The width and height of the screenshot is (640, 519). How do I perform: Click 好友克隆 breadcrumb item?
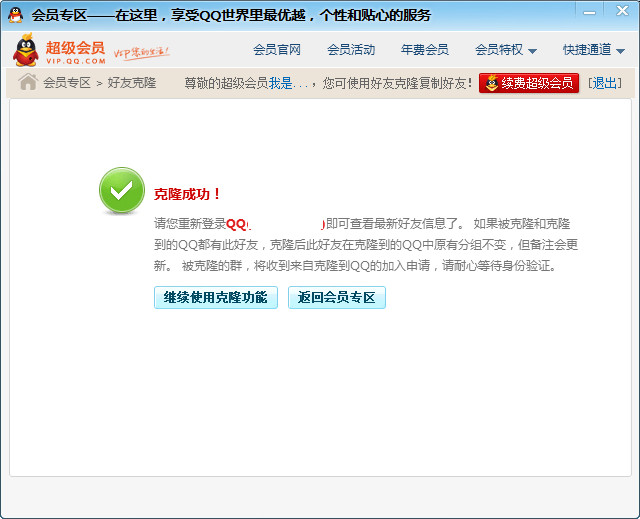pyautogui.click(x=132, y=83)
